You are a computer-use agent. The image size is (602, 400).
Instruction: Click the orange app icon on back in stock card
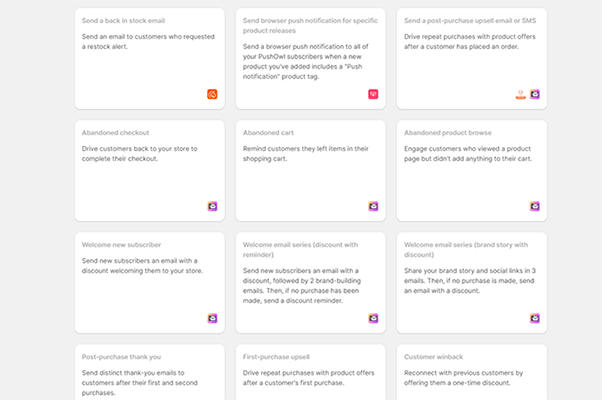212,94
